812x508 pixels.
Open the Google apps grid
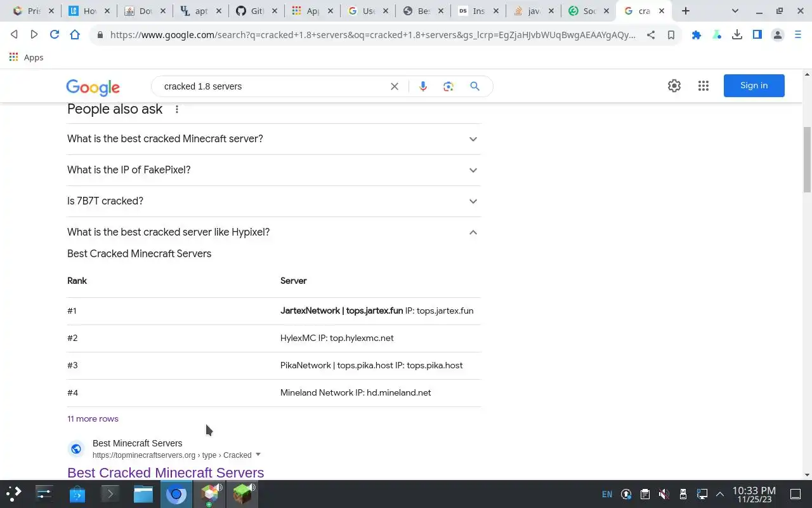(704, 86)
